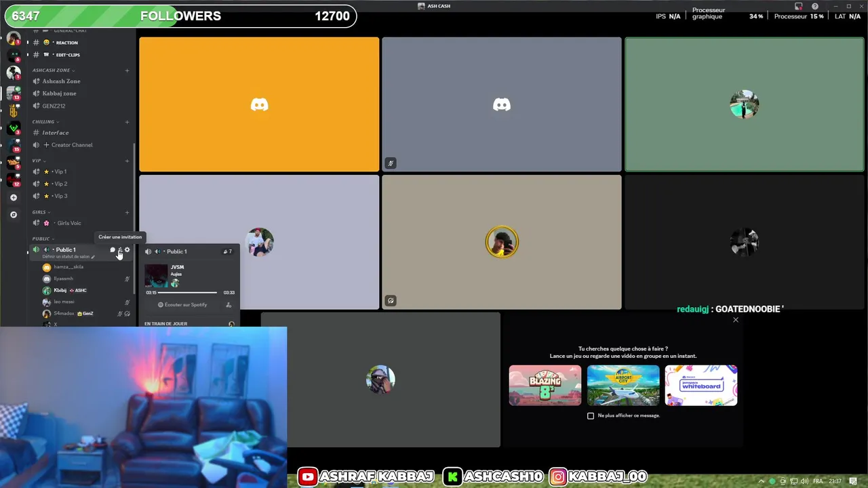The height and width of the screenshot is (488, 868).
Task: Open Public 1 channel settings gear
Action: click(127, 250)
